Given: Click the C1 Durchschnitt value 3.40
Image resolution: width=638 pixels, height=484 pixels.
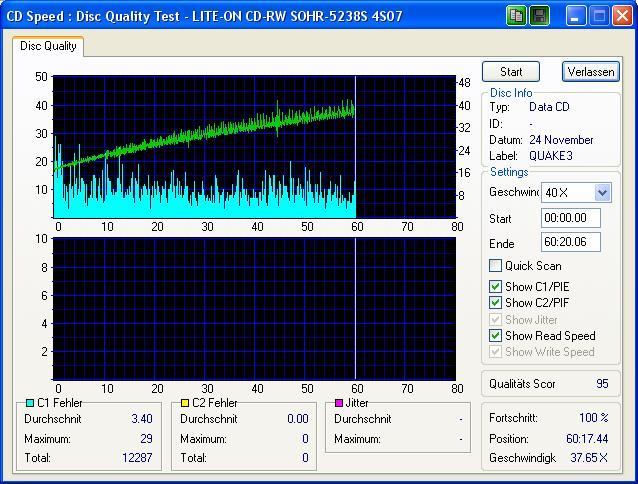Looking at the screenshot, I should click(142, 419).
